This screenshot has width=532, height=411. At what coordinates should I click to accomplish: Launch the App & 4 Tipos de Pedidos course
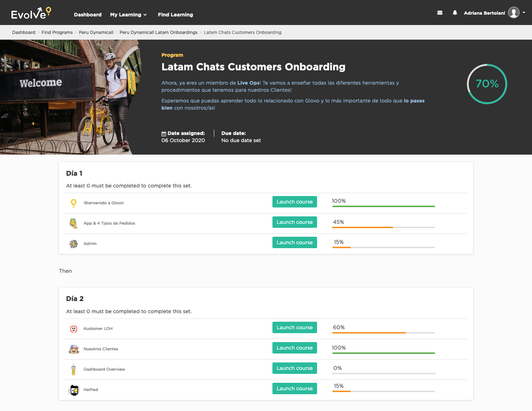pyautogui.click(x=295, y=222)
